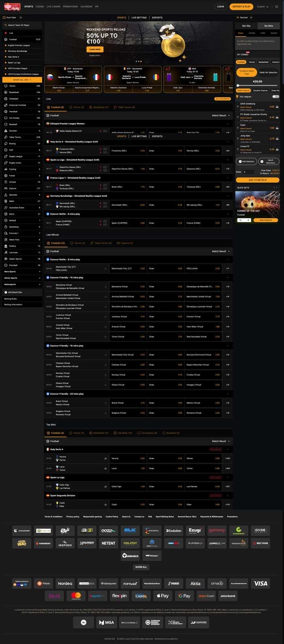Open the English language dropdown
284x644 pixels.
[x=263, y=6]
